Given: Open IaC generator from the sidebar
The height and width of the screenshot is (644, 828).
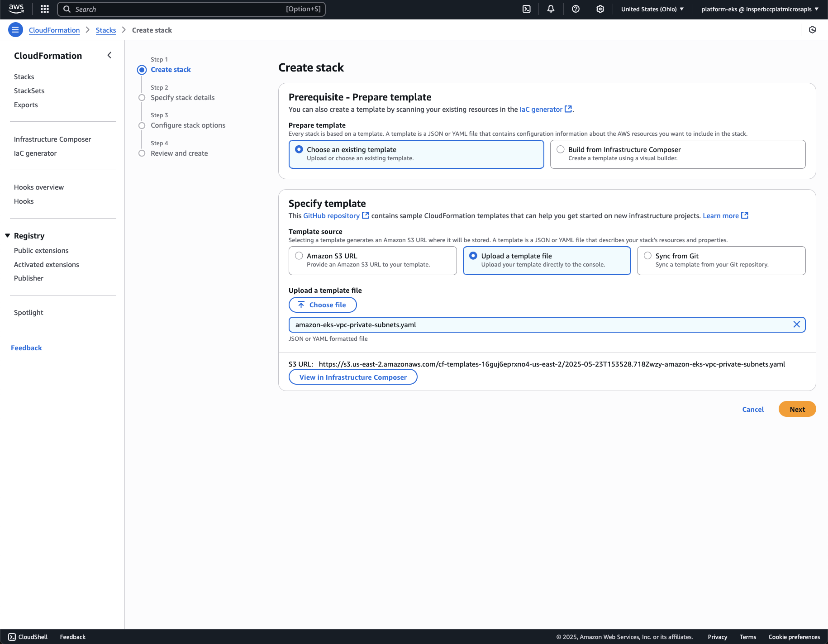Looking at the screenshot, I should (35, 153).
